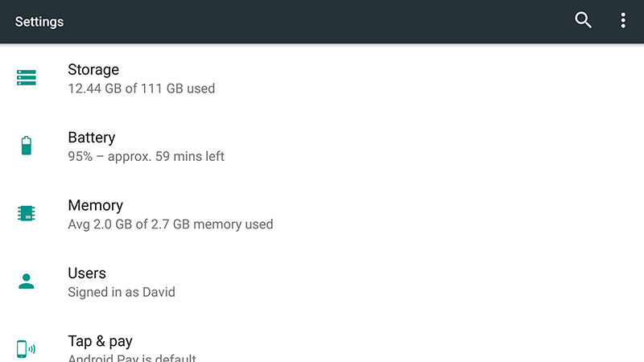
Task: Click the Users person icon
Action: coord(27,281)
